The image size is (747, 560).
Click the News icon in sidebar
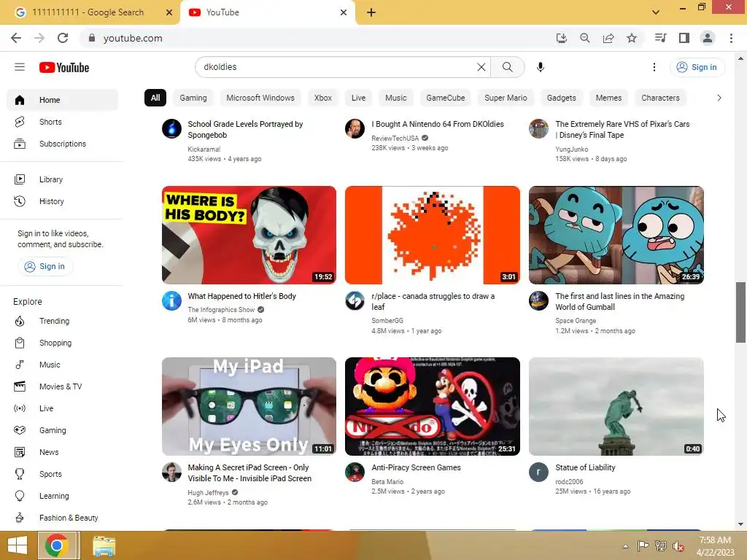click(20, 452)
